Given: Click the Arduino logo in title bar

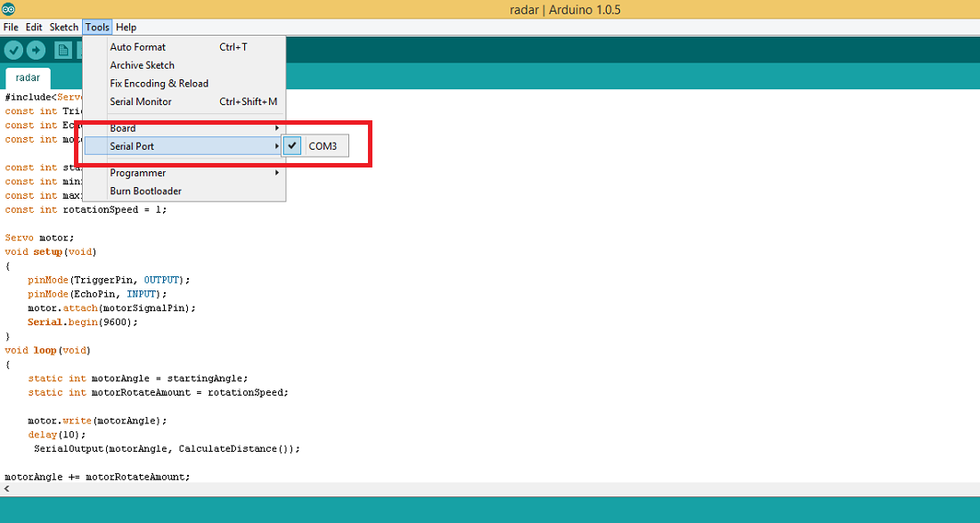Looking at the screenshot, I should (9, 9).
